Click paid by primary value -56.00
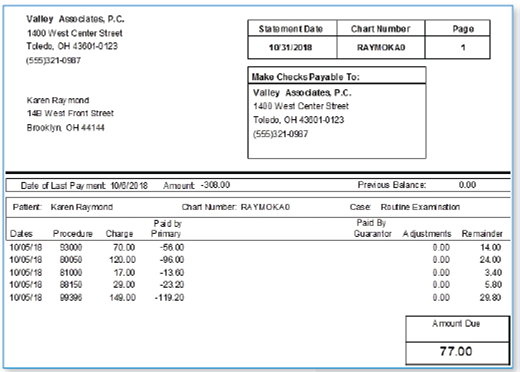 tap(172, 247)
